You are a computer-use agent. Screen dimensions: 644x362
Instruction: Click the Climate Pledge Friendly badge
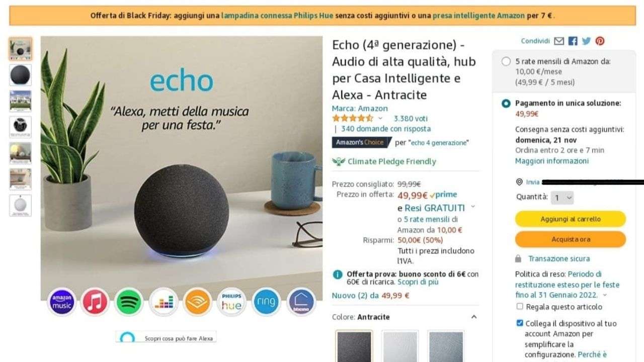384,161
